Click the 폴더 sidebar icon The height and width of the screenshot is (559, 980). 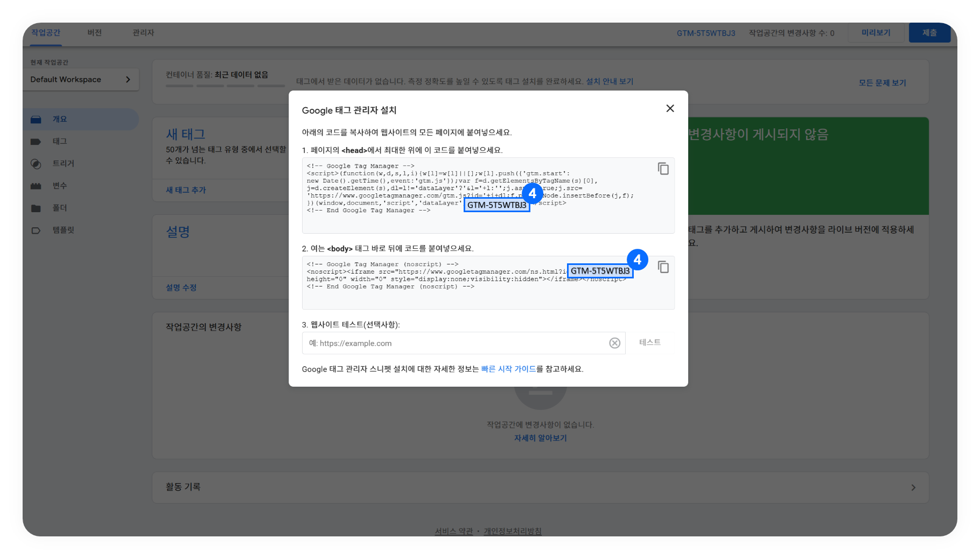[36, 208]
